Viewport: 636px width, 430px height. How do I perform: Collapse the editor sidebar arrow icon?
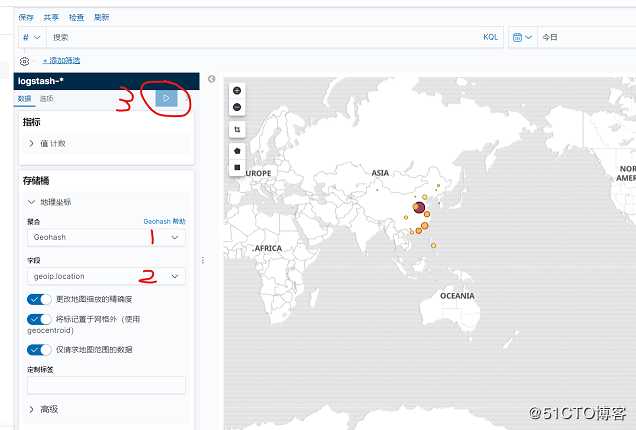coord(211,79)
